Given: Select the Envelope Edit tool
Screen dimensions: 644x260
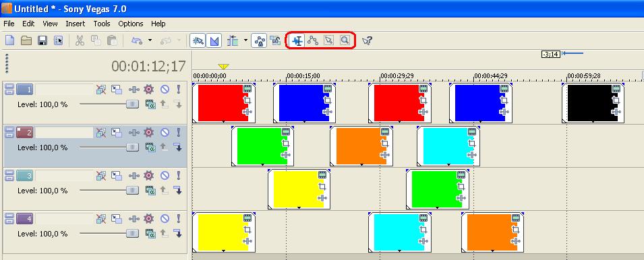Looking at the screenshot, I should click(x=313, y=40).
